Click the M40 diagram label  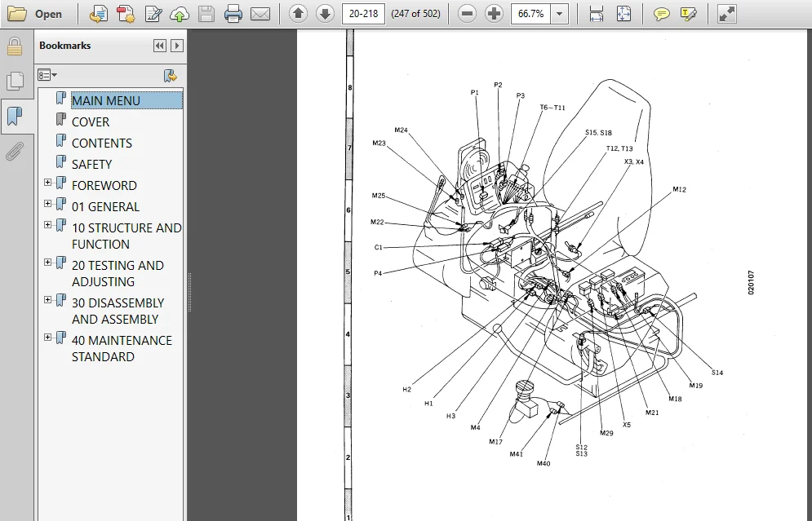tap(544, 464)
